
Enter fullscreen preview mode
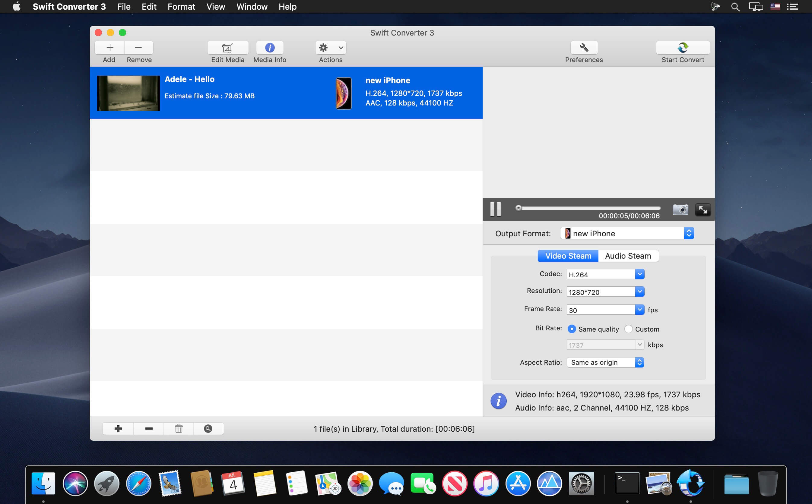tap(703, 210)
